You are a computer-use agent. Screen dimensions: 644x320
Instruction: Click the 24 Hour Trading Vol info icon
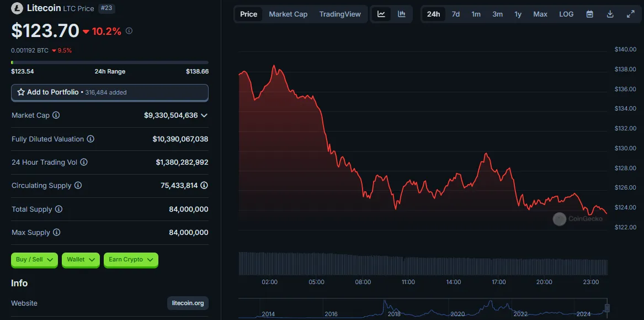(84, 162)
